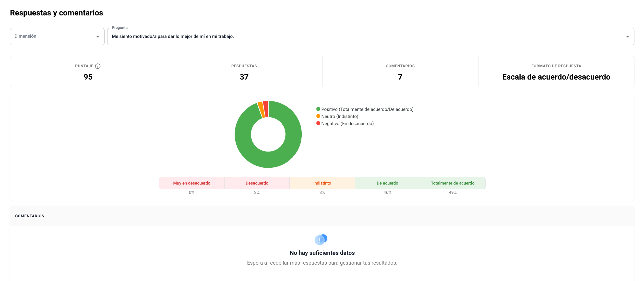Toggle the red Negativo legend marker
This screenshot has height=281, width=644.
coord(318,123)
